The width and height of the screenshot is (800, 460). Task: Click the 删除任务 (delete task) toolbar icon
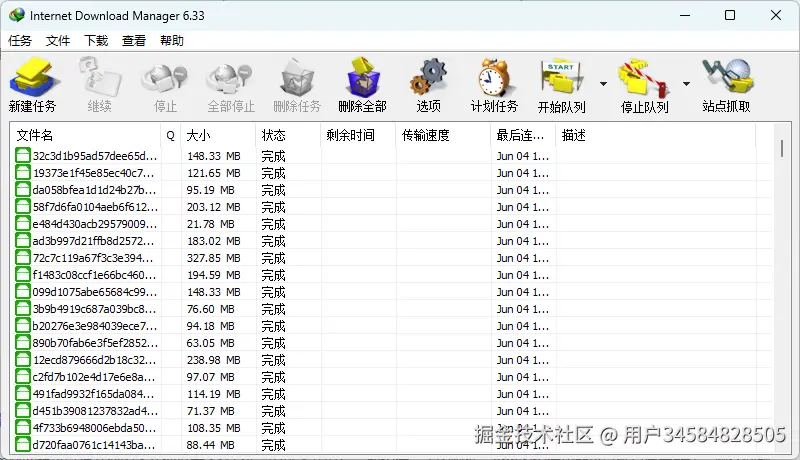[x=297, y=78]
